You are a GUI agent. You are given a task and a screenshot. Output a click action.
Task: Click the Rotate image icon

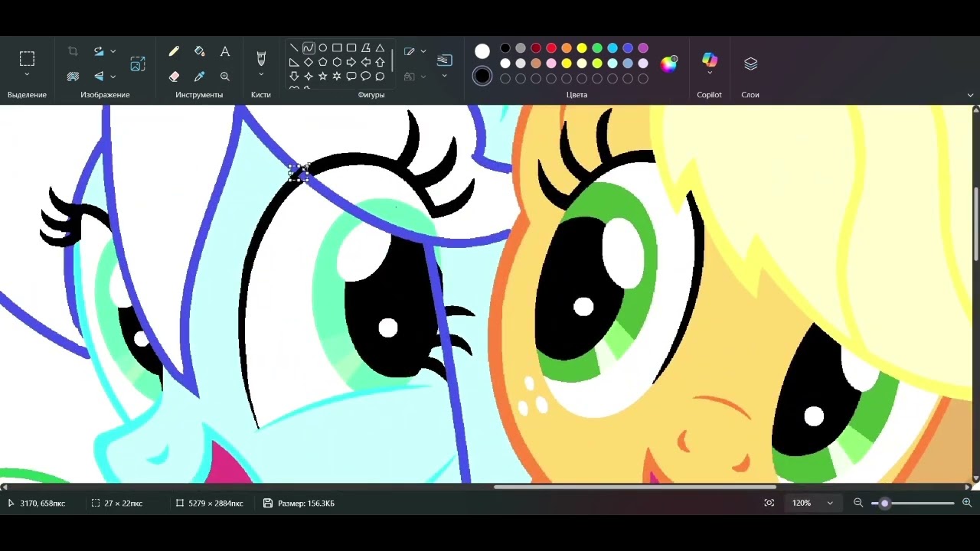[99, 51]
